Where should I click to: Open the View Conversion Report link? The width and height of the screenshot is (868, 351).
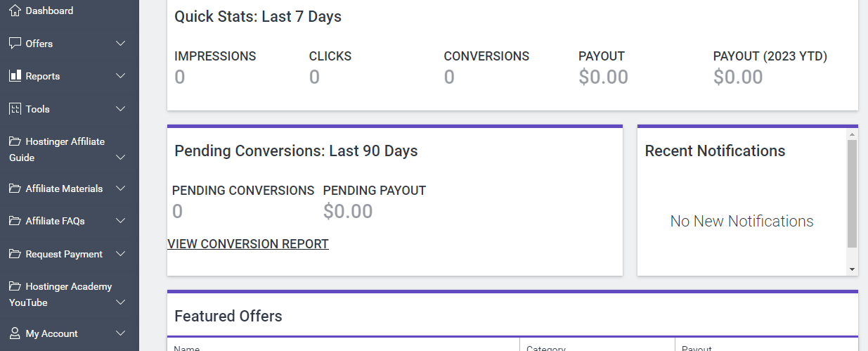click(248, 244)
